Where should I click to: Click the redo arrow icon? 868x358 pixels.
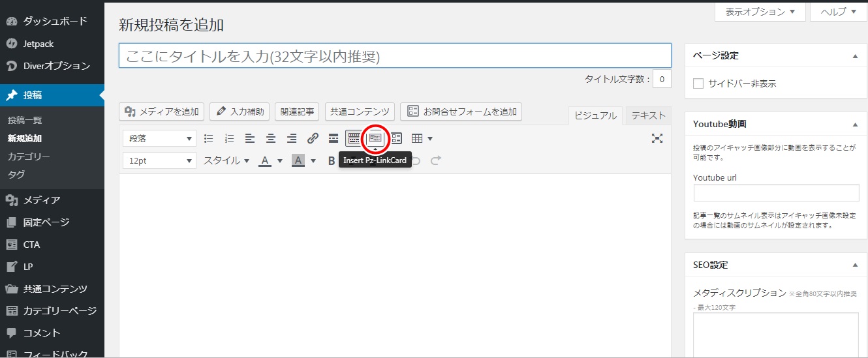436,160
